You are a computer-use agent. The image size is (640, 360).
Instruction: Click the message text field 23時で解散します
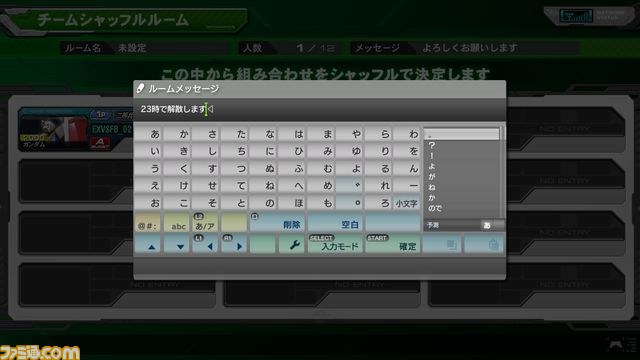pyautogui.click(x=320, y=109)
